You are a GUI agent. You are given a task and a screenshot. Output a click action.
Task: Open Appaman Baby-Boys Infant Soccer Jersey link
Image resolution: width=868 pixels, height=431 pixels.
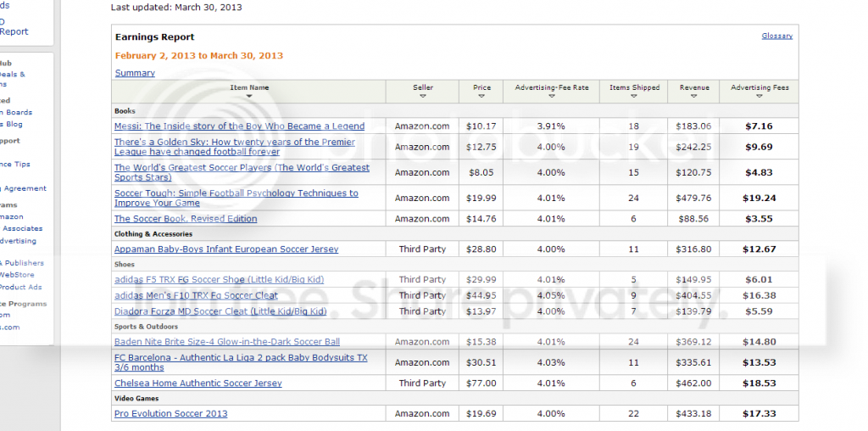pyautogui.click(x=225, y=249)
